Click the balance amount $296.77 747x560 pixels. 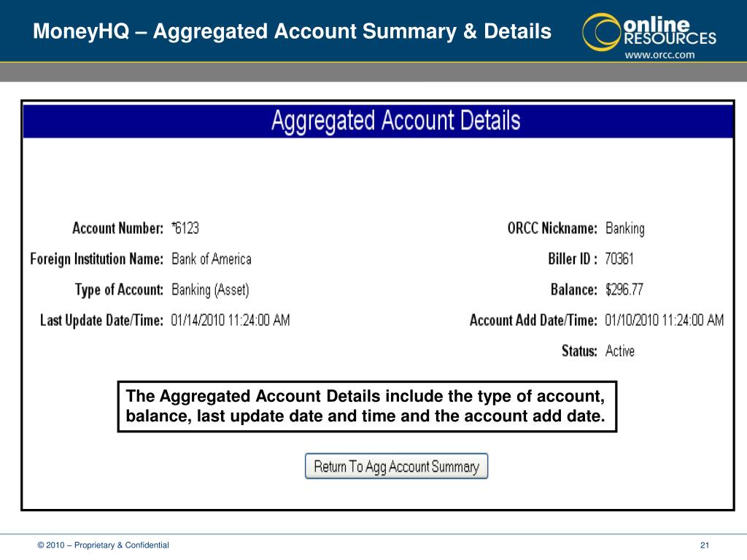tap(624, 289)
